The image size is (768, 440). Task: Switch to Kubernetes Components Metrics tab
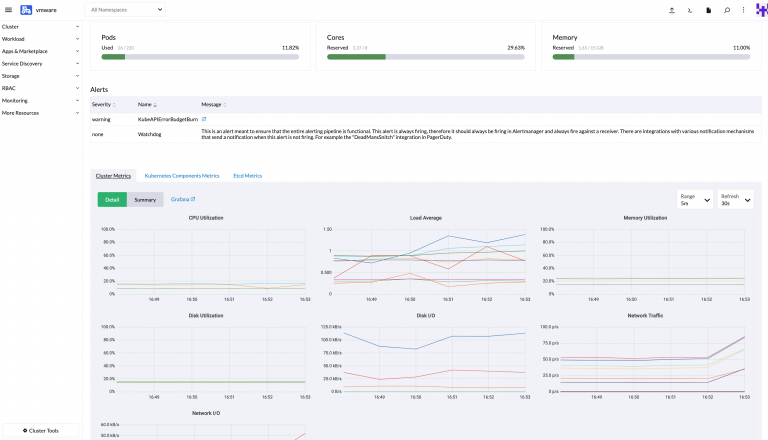pyautogui.click(x=181, y=175)
